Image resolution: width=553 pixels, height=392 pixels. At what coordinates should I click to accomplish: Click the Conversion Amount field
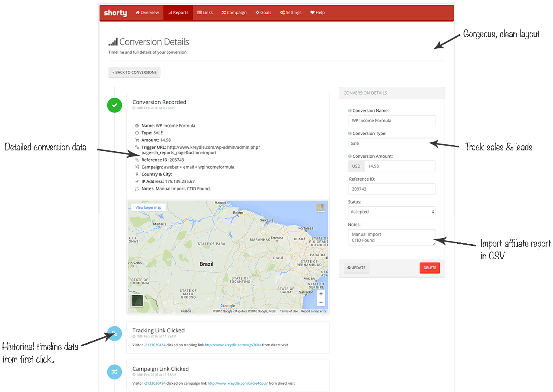(x=400, y=166)
